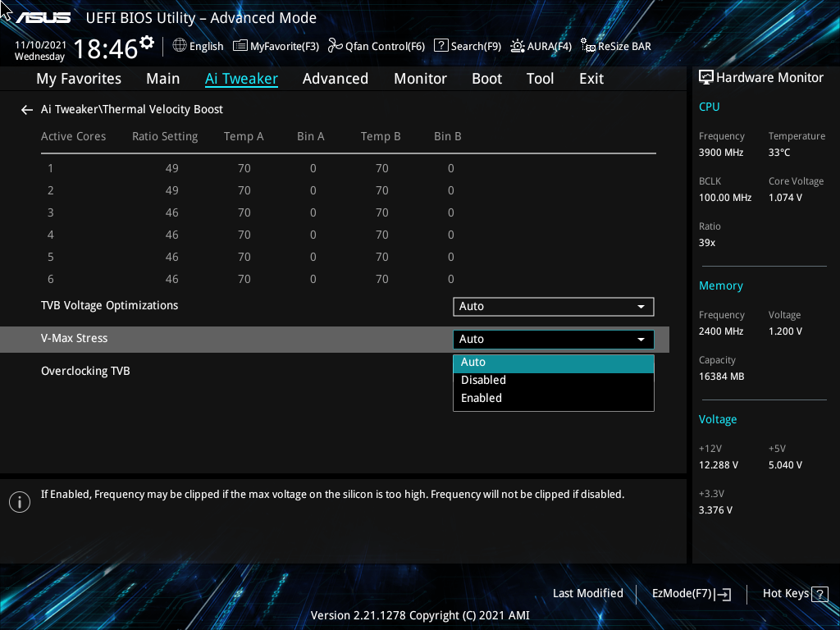Select the V-Max Stress setting row label
Viewport: 840px width, 630px height.
point(75,339)
